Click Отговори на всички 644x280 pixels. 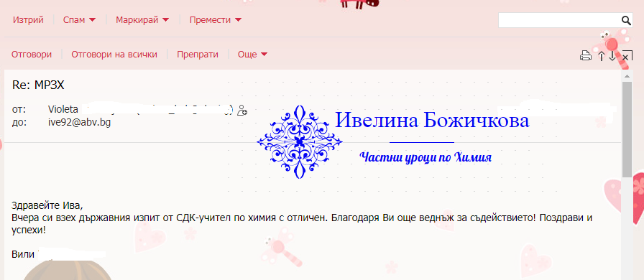(114, 54)
